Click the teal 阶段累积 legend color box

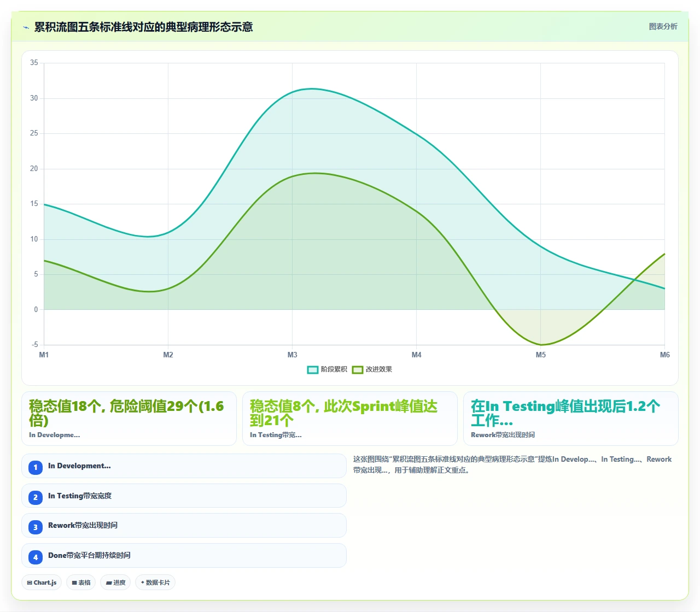(x=313, y=370)
